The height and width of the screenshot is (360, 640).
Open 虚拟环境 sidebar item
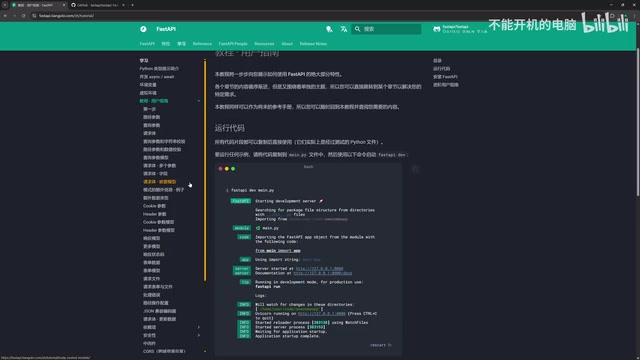point(148,93)
